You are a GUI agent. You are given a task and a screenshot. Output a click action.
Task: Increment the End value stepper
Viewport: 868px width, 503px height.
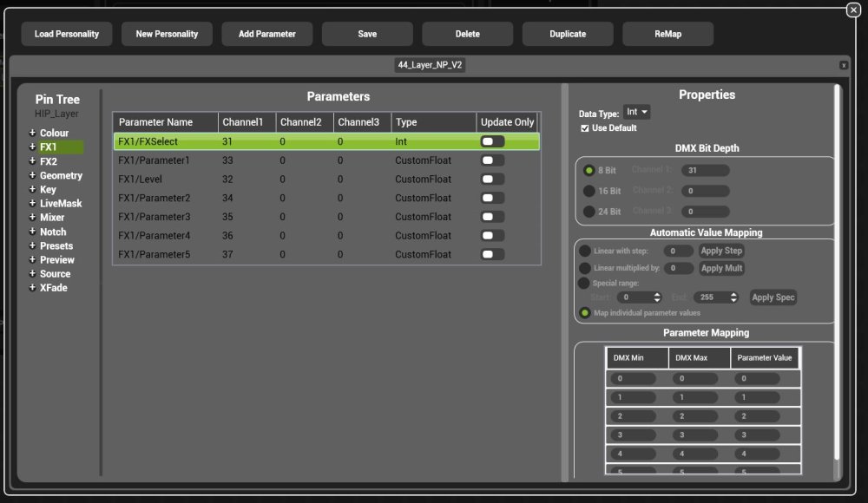click(x=732, y=294)
